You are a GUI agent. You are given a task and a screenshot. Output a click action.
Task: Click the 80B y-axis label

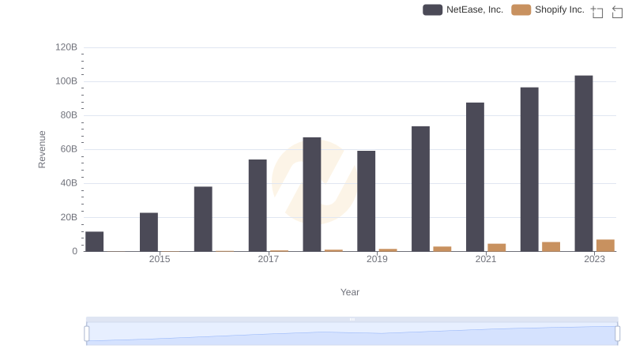click(x=69, y=115)
